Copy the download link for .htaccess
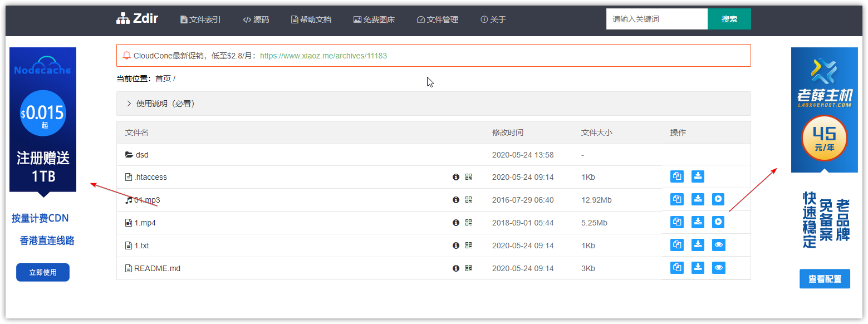This screenshot has width=868, height=324. point(676,176)
